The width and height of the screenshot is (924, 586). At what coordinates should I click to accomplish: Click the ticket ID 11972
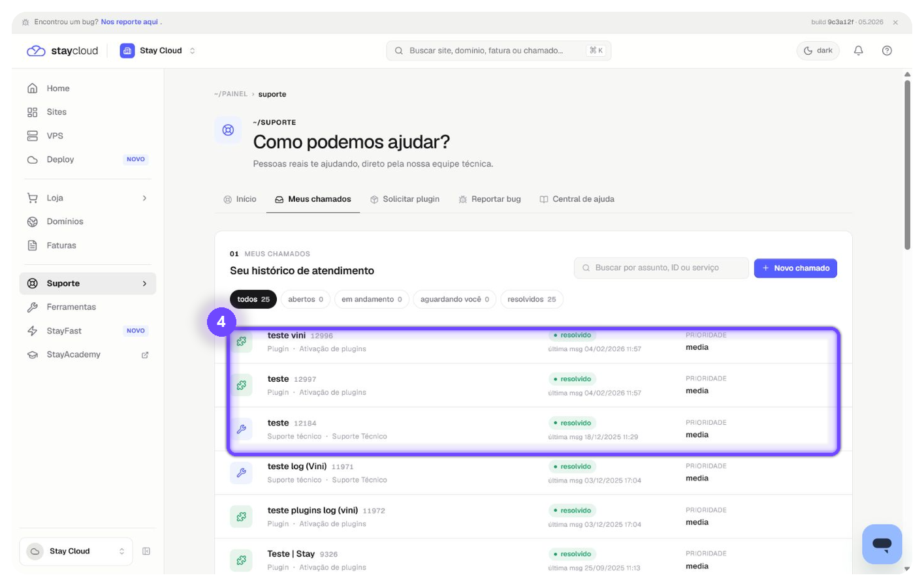(x=374, y=511)
